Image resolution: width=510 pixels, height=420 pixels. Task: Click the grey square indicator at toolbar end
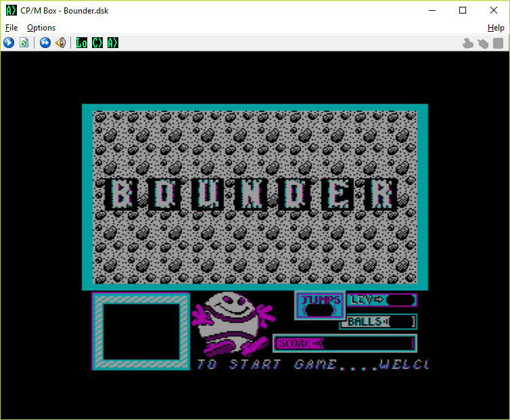tap(498, 43)
